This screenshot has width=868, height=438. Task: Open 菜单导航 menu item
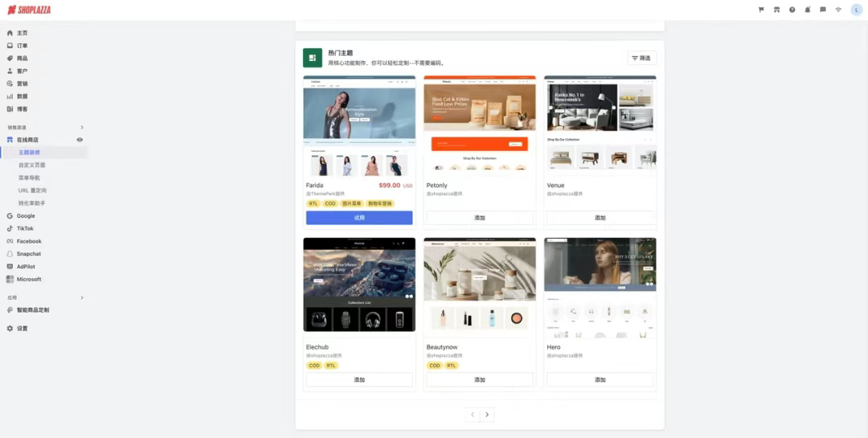point(29,178)
